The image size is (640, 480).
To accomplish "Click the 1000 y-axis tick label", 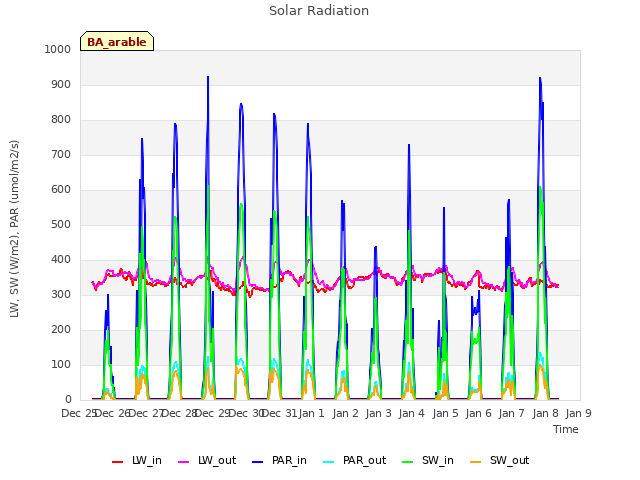I will click(x=58, y=49).
